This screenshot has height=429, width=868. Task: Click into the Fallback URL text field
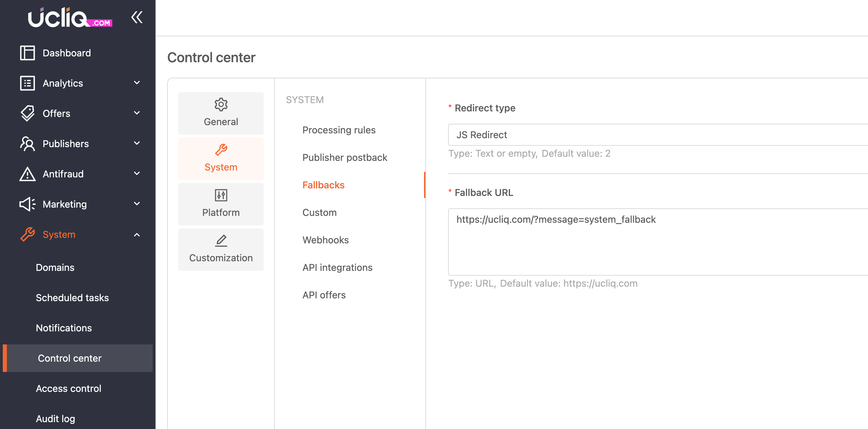coord(658,242)
